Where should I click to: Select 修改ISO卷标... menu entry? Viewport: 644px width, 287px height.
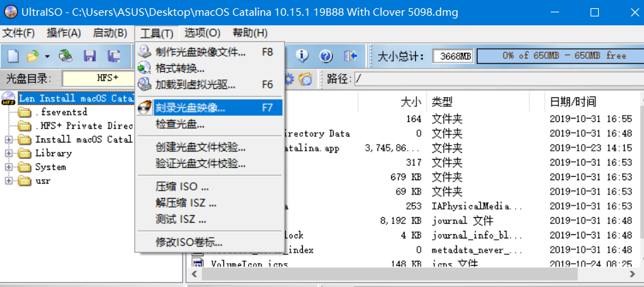pos(210,242)
